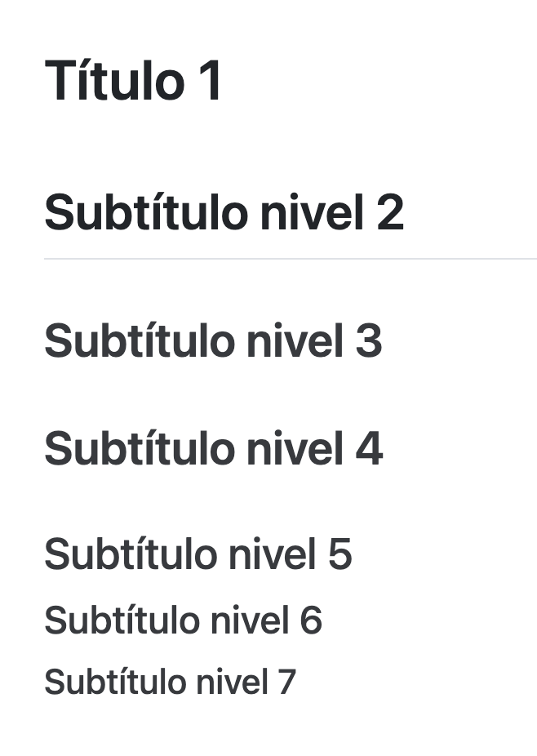Click the digit 7 in last heading
Image resolution: width=537 pixels, height=756 pixels.
tap(286, 683)
